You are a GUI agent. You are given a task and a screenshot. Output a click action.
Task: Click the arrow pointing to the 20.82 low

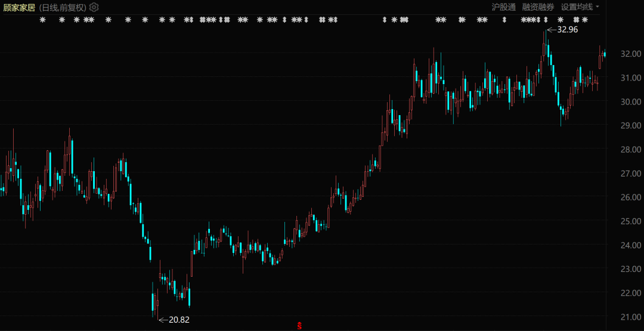(163, 320)
